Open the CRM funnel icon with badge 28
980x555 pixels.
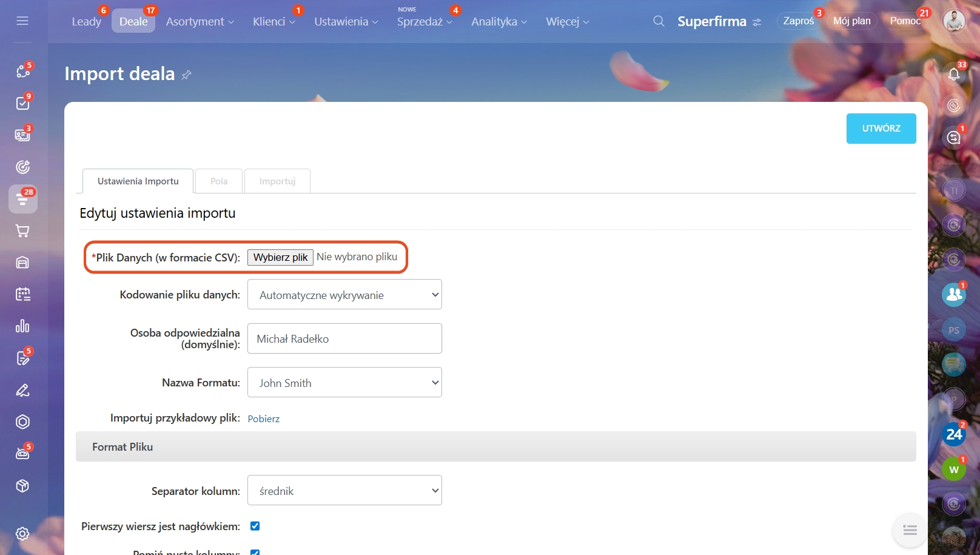coord(23,199)
